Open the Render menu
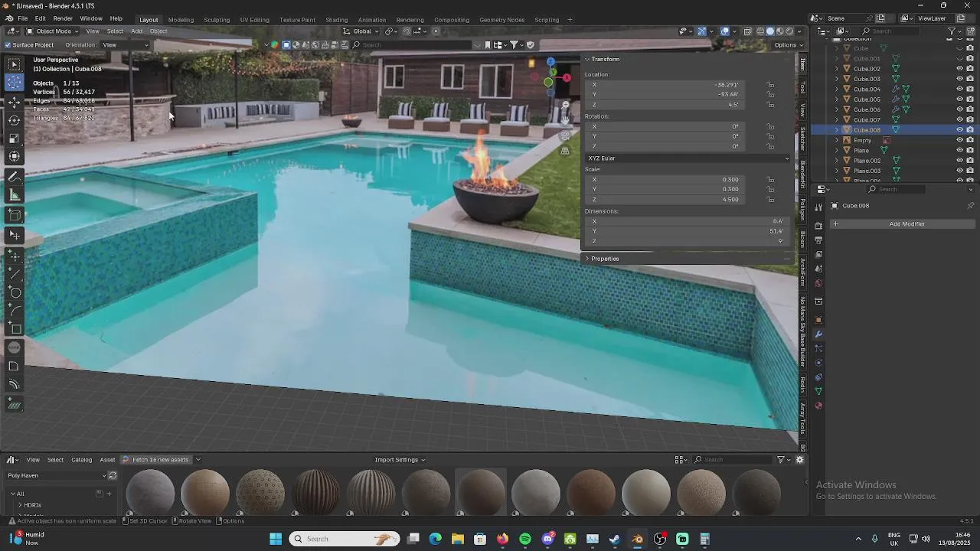The height and width of the screenshot is (551, 980). click(63, 18)
